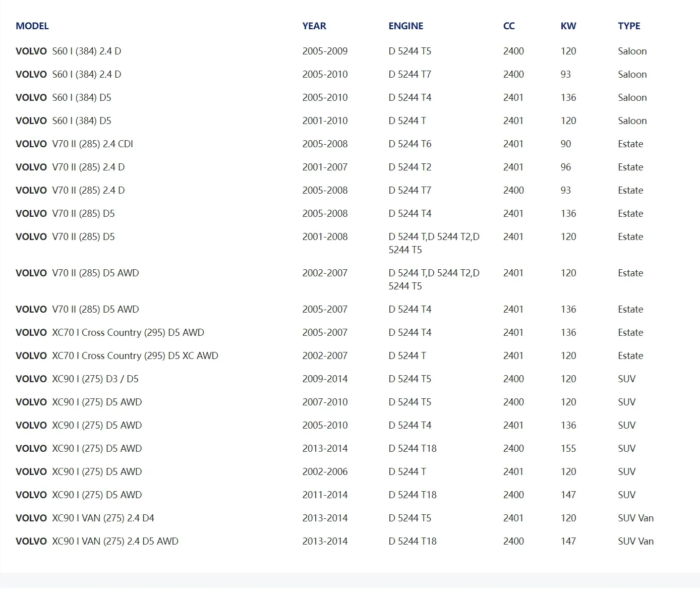Viewport: 700px width, 596px height.
Task: Click the MODEL column header
Action: 32,26
